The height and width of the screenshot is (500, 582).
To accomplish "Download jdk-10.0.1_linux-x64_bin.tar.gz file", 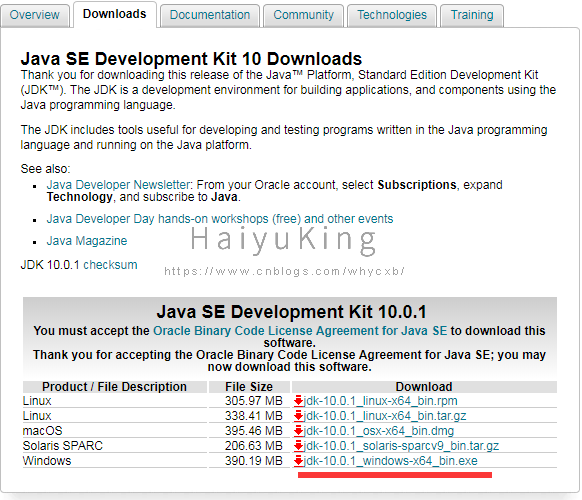I will coord(385,416).
